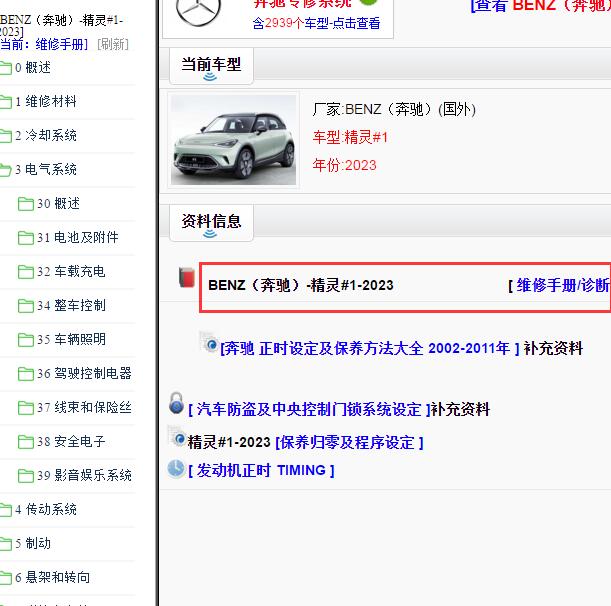Viewport: 611px width, 606px height.
Task: Click the red book icon
Action: click(187, 277)
